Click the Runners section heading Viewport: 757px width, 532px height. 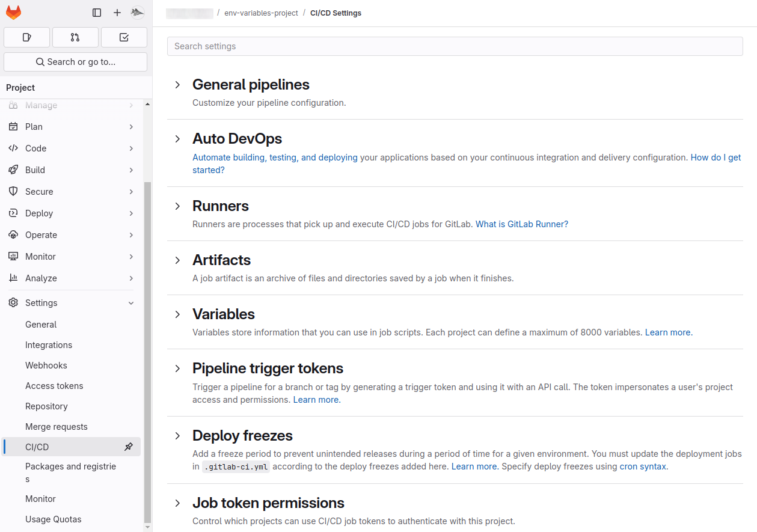pos(221,206)
